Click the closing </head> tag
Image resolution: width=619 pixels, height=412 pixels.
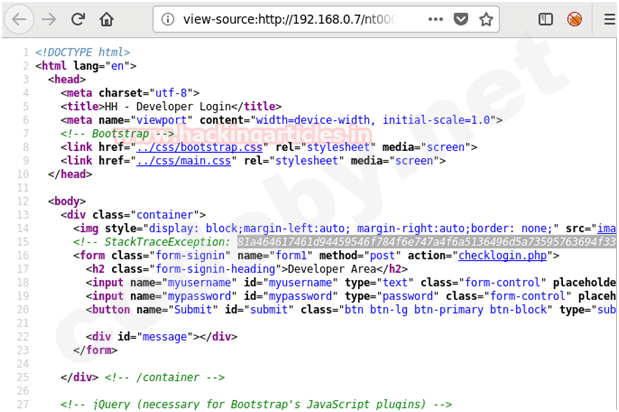click(x=70, y=174)
